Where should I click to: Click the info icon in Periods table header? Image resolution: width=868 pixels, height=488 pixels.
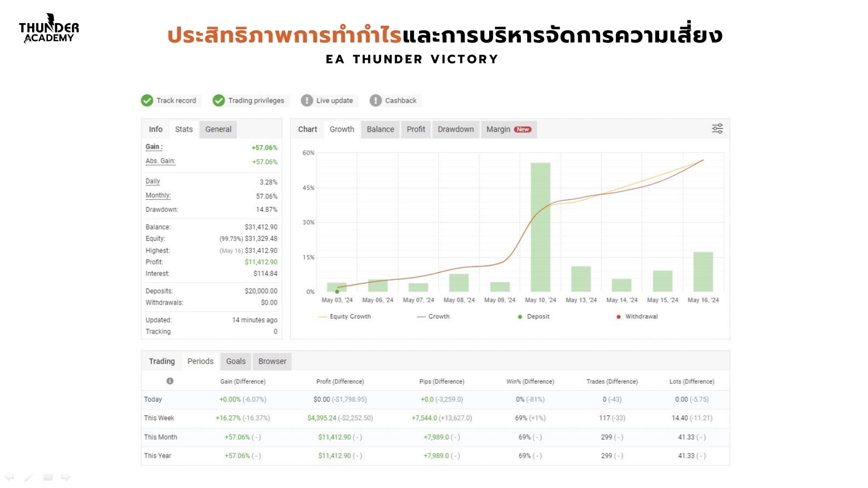click(170, 381)
